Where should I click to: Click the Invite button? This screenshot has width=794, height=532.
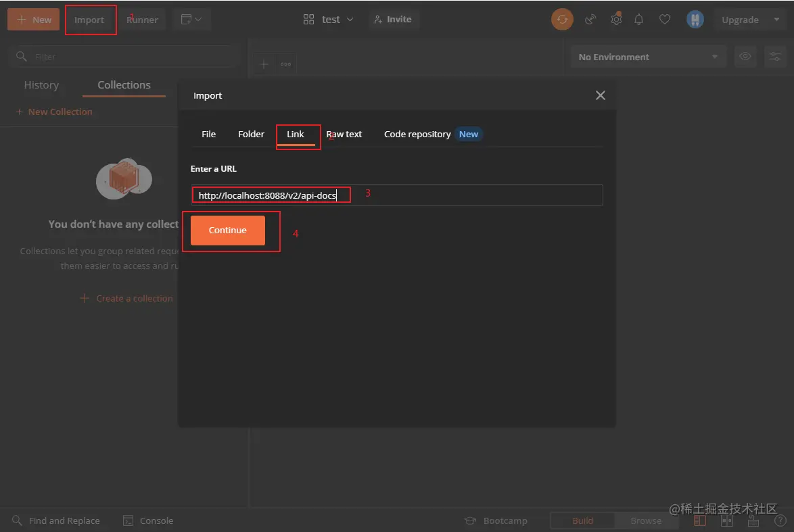coord(392,20)
